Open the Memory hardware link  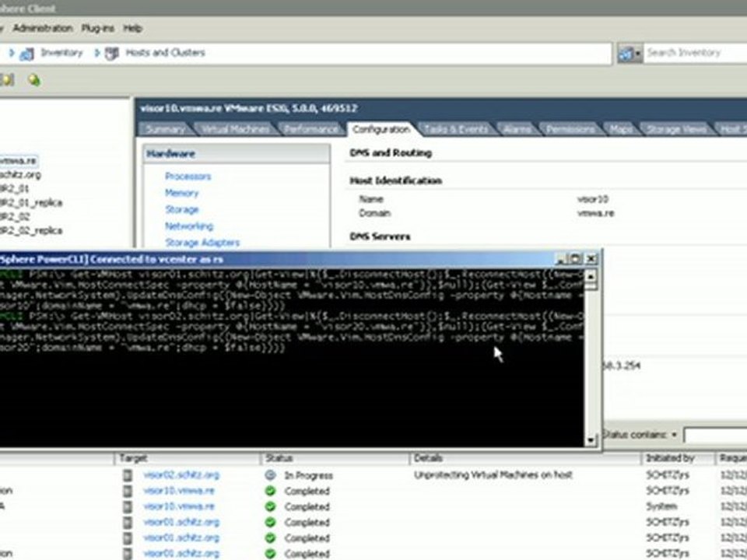(x=181, y=193)
